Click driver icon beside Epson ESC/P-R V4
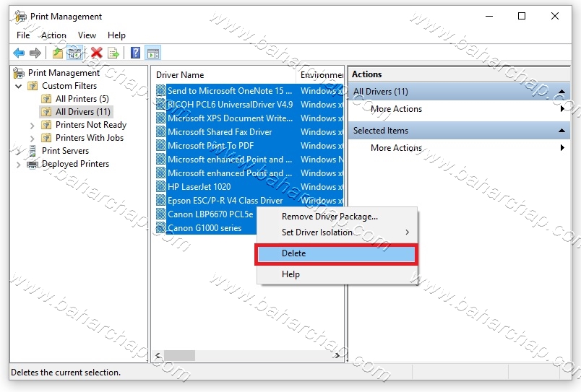Viewport: 581px width, 392px height. pos(160,200)
